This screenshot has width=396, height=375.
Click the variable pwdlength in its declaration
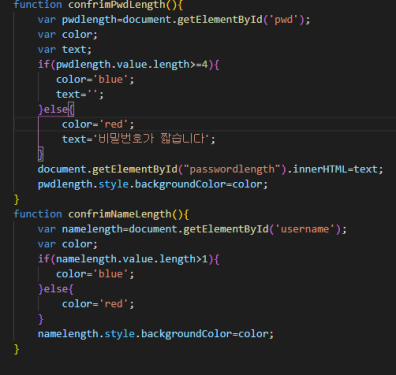pyautogui.click(x=89, y=20)
